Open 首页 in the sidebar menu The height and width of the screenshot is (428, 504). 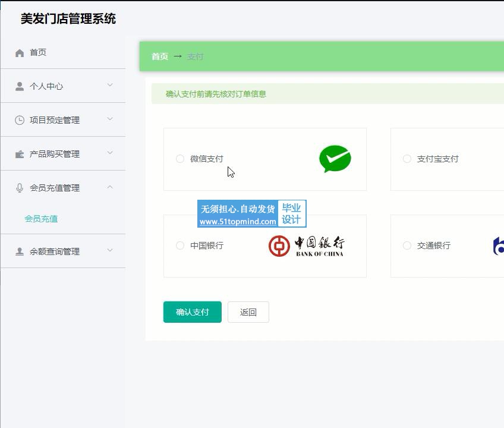pos(63,52)
